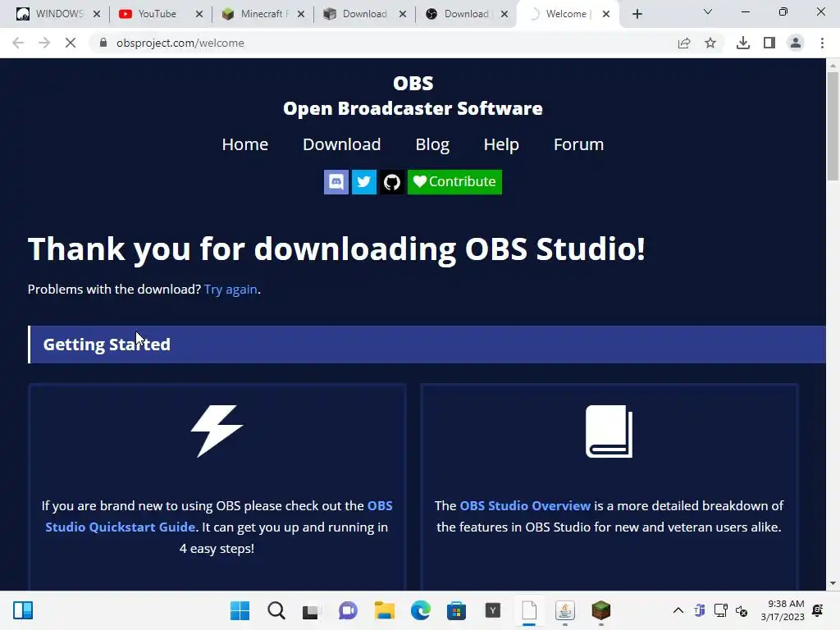Close the YouTube tab
The height and width of the screenshot is (630, 840).
tap(199, 14)
